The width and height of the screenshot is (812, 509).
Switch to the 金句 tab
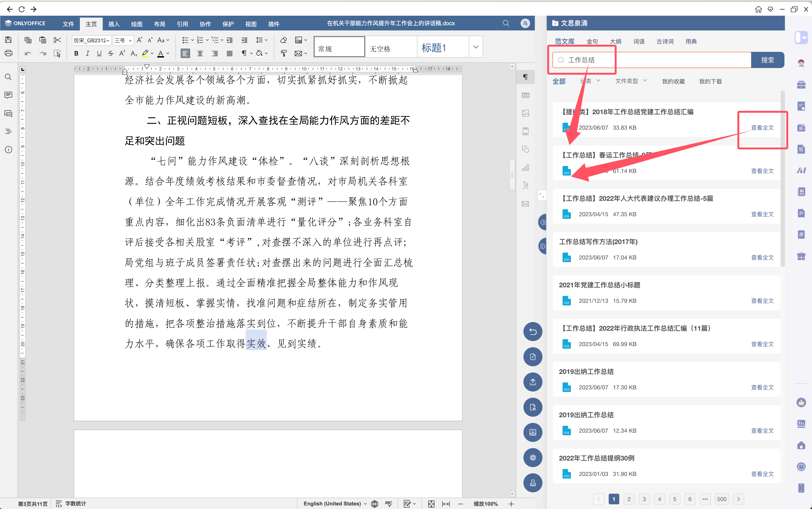pyautogui.click(x=592, y=41)
